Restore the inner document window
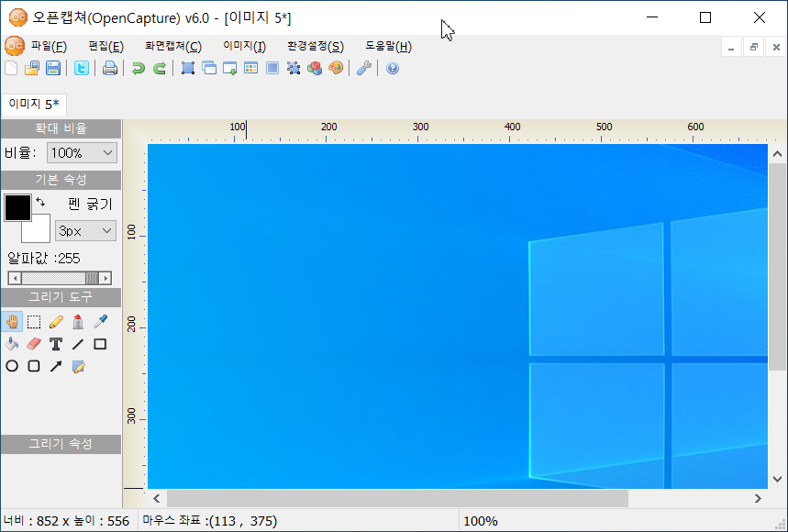Viewport: 788px width, 532px height. point(753,47)
